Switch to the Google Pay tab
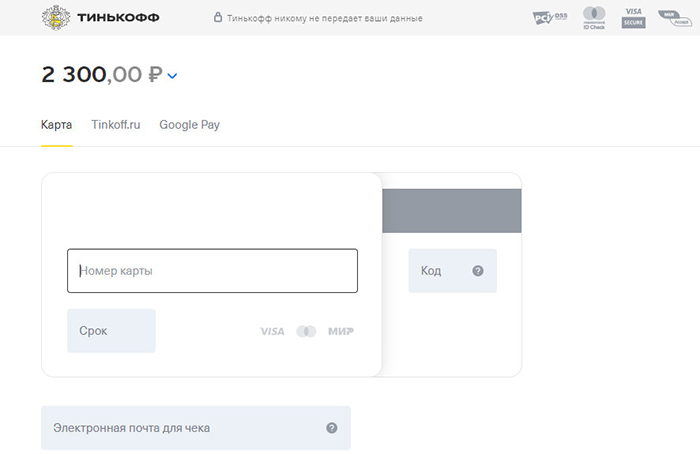The image size is (700, 454). pyautogui.click(x=189, y=125)
